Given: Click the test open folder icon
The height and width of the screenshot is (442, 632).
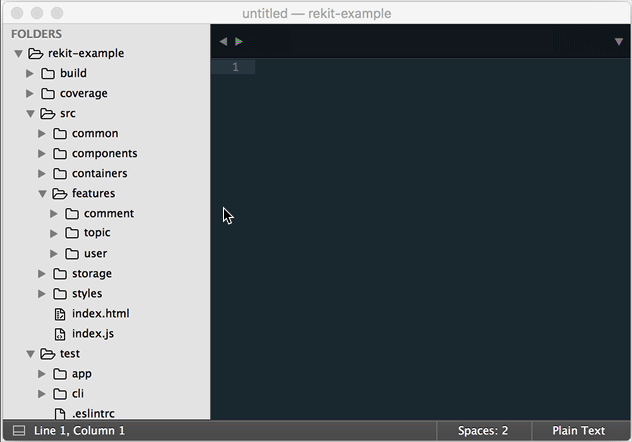Looking at the screenshot, I should tap(48, 354).
